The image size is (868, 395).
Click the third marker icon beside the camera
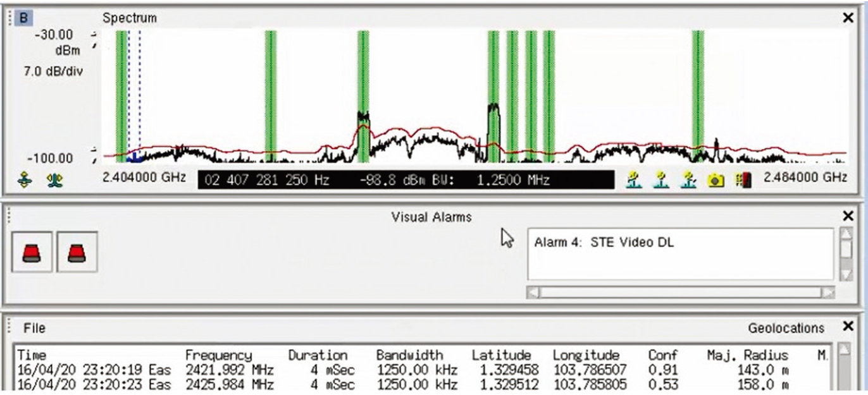[x=689, y=180]
